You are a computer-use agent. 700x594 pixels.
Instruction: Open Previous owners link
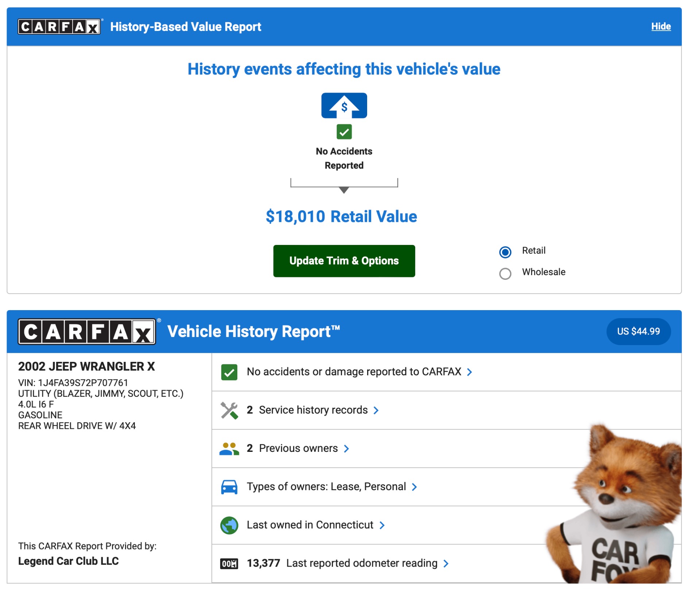click(x=298, y=448)
